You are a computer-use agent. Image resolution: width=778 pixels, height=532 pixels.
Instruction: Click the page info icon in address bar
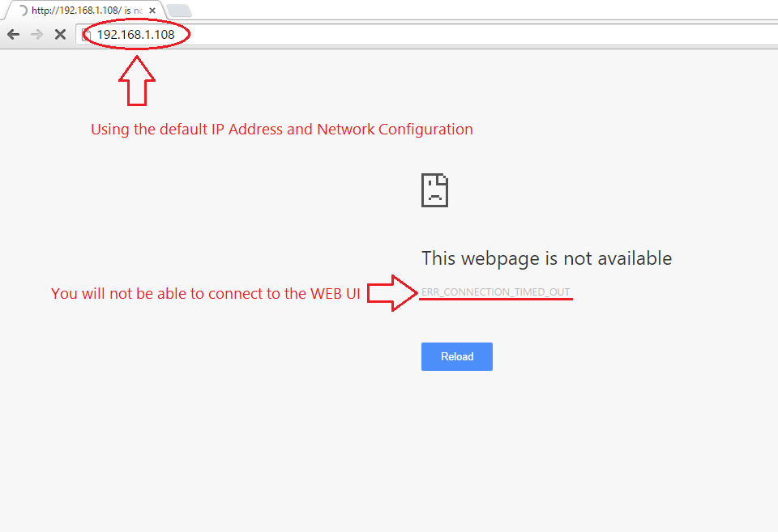tap(87, 35)
